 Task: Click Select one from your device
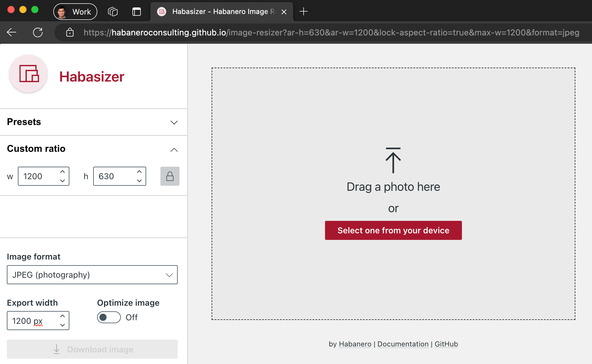pyautogui.click(x=393, y=230)
